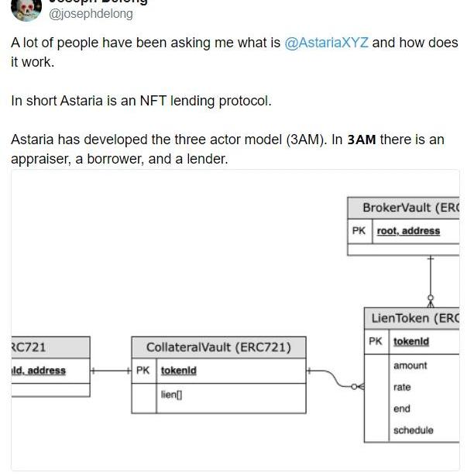474x476 pixels.
Task: Click the PK label in CollateralVault
Action: [143, 371]
